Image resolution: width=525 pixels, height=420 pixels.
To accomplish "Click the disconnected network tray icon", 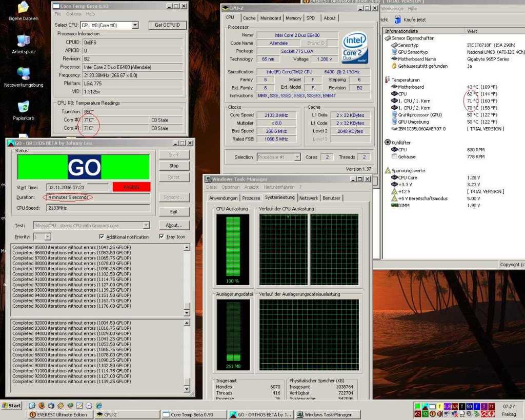I will point(455,414).
